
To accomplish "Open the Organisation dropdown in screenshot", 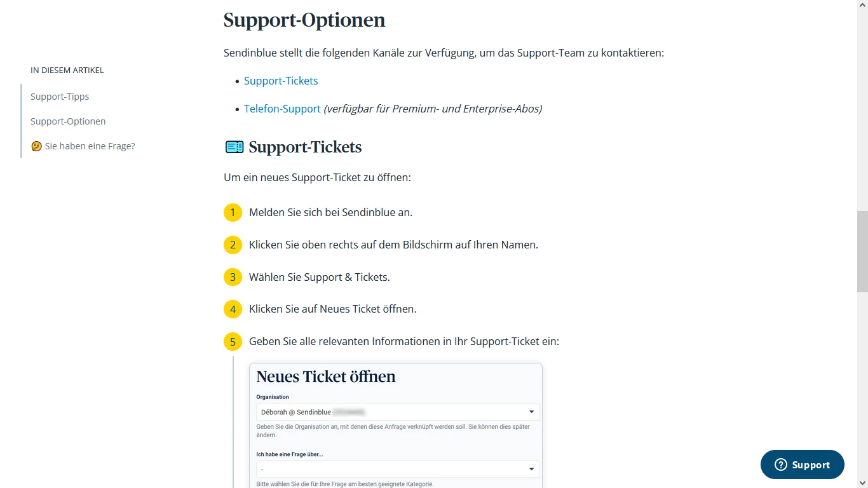I will [398, 412].
